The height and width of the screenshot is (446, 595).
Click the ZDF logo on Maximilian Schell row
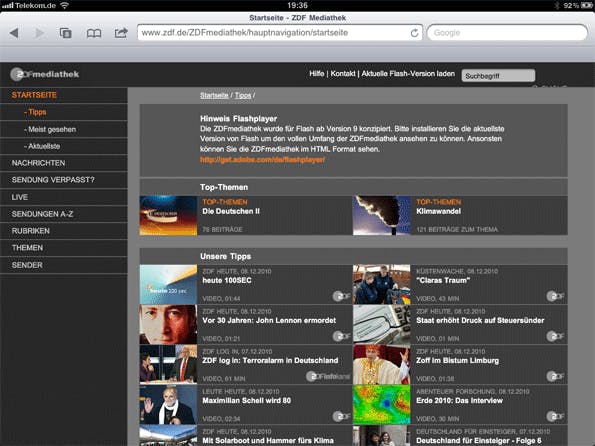click(x=342, y=416)
